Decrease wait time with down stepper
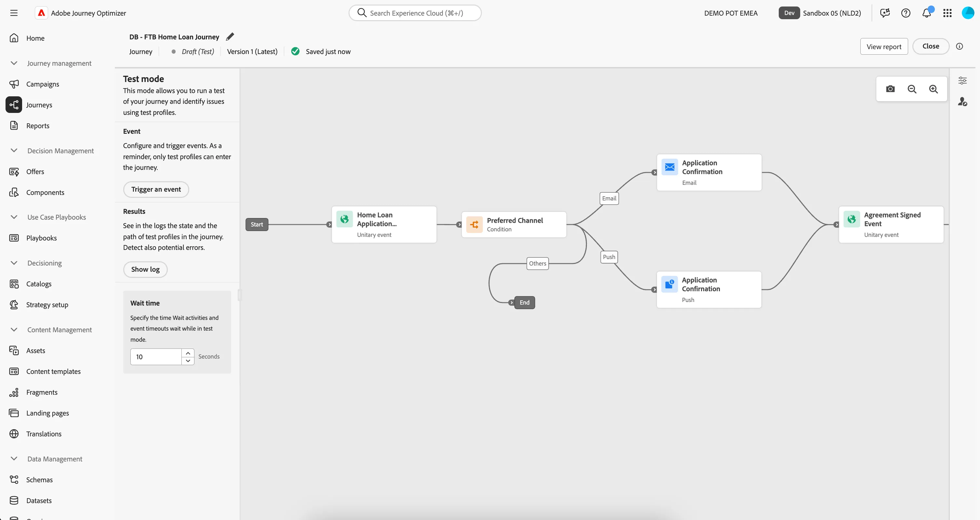Screen dimensions: 980x520 point(188,361)
